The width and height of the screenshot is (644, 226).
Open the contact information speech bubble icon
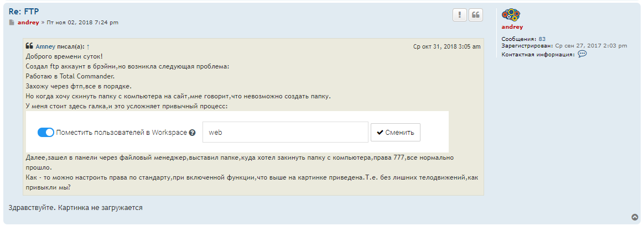click(582, 54)
